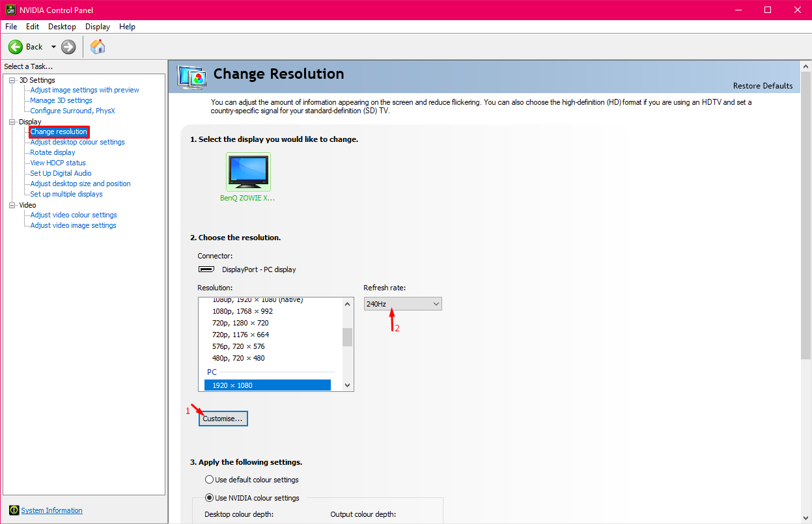
Task: Open Adjust image settings with preview
Action: 85,90
